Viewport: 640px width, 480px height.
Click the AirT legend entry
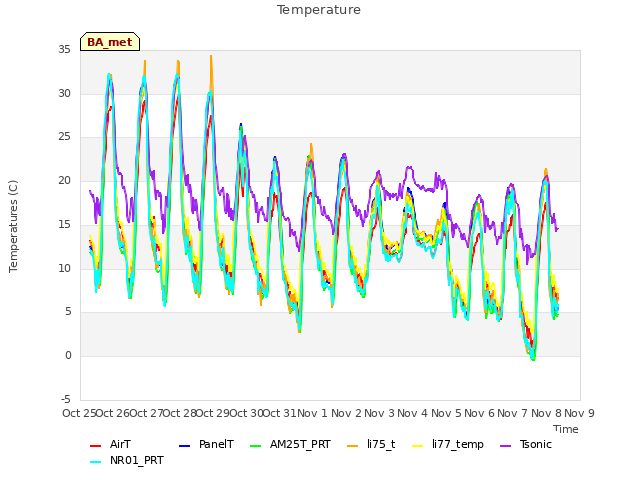(110, 444)
